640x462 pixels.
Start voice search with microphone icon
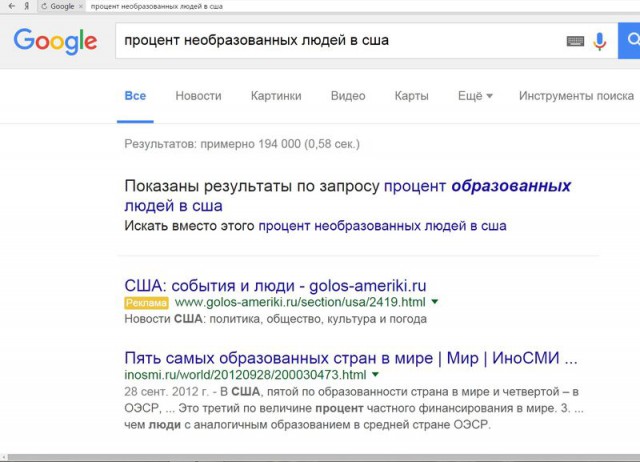[600, 41]
